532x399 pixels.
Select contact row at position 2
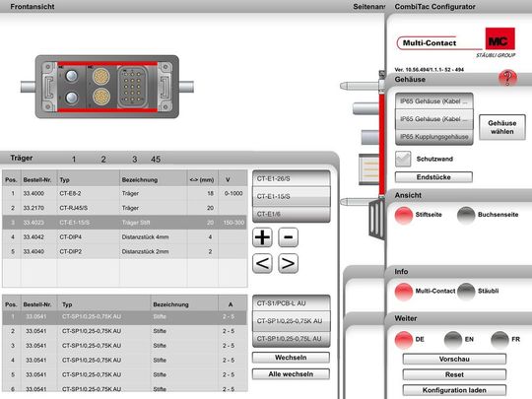pos(125,331)
